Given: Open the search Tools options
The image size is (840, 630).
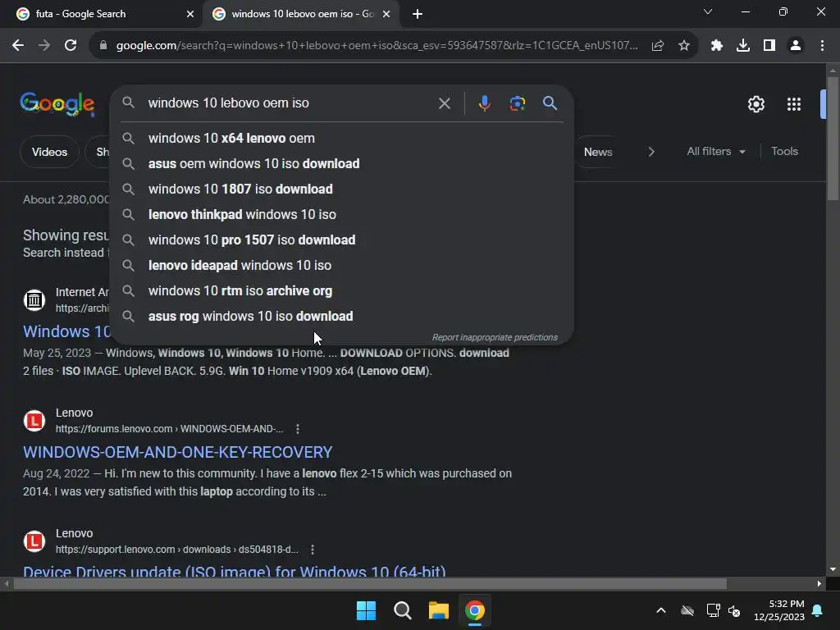Looking at the screenshot, I should 784,152.
